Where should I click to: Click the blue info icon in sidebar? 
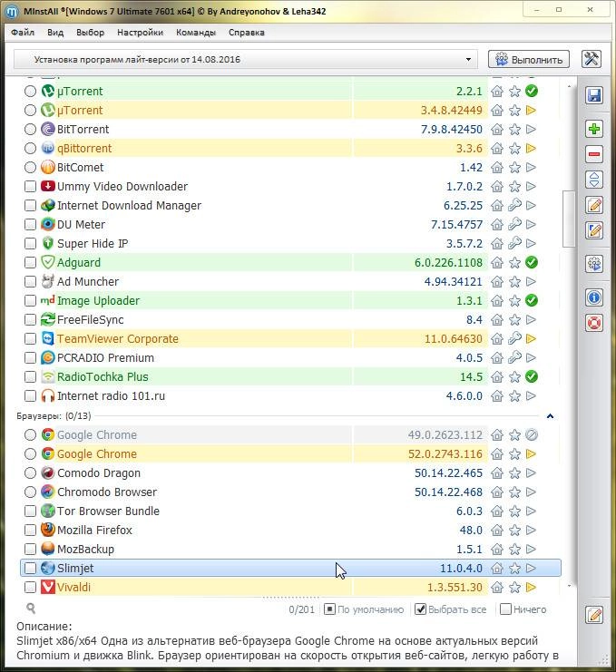[594, 297]
